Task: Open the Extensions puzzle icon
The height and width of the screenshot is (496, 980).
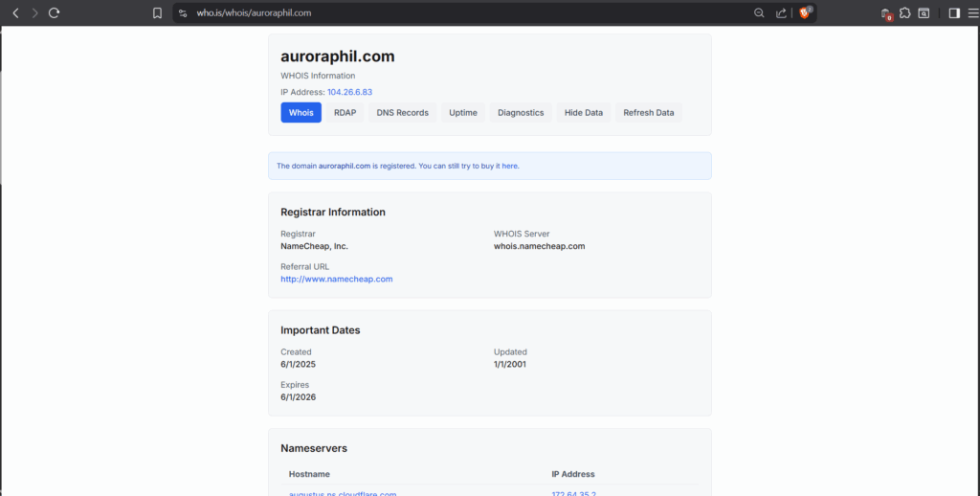Action: click(x=904, y=12)
